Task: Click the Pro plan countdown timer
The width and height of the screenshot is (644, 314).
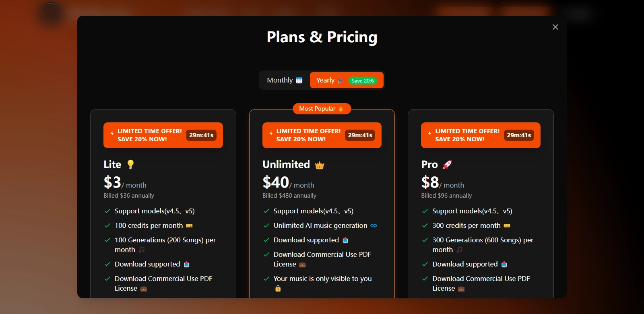Action: coord(519,135)
